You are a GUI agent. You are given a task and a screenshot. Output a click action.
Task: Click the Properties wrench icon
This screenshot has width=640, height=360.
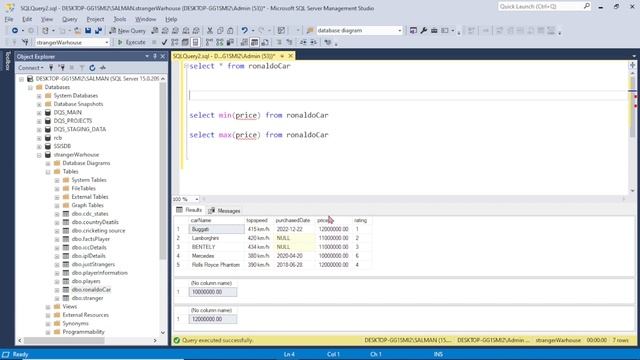(424, 31)
